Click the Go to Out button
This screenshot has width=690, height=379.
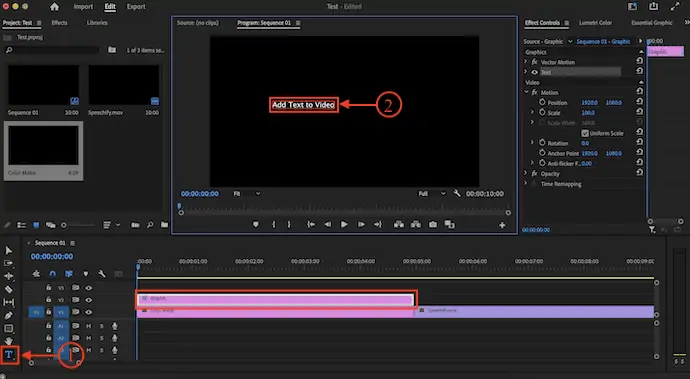378,224
